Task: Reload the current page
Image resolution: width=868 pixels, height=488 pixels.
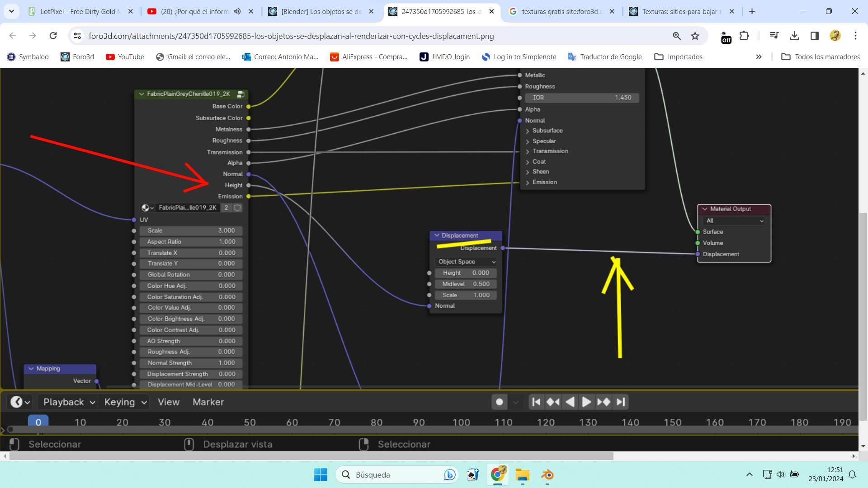Action: click(x=53, y=36)
